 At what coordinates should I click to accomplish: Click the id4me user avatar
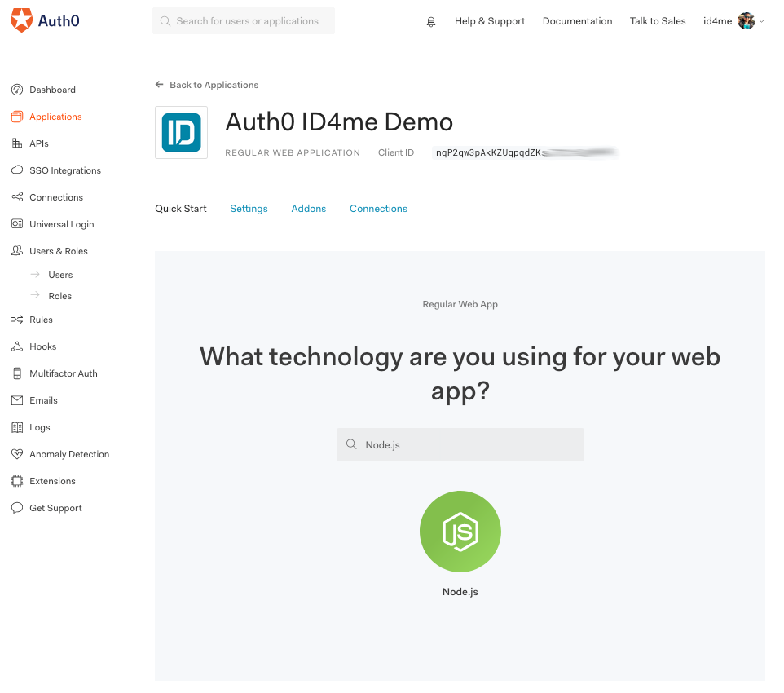click(746, 21)
